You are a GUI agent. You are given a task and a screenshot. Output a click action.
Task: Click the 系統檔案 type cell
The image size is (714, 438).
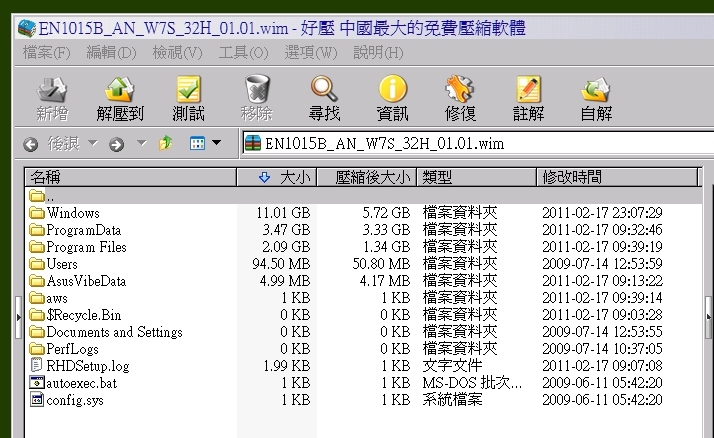click(x=452, y=399)
